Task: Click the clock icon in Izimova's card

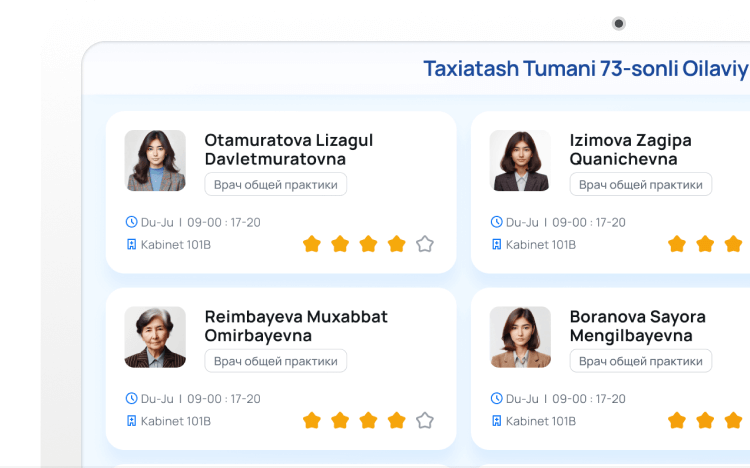Action: click(496, 222)
